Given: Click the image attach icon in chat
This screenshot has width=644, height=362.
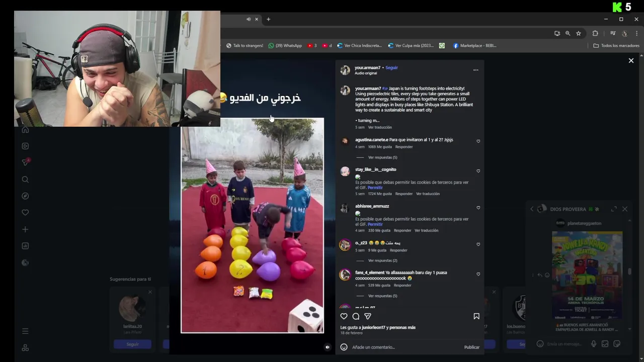Looking at the screenshot, I should click(605, 344).
